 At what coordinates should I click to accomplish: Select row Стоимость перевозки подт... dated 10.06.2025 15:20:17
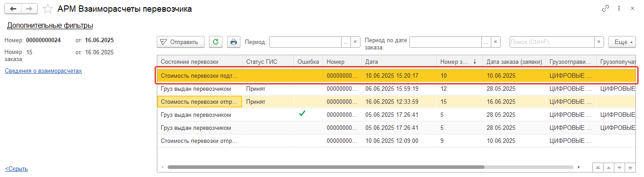click(x=397, y=75)
